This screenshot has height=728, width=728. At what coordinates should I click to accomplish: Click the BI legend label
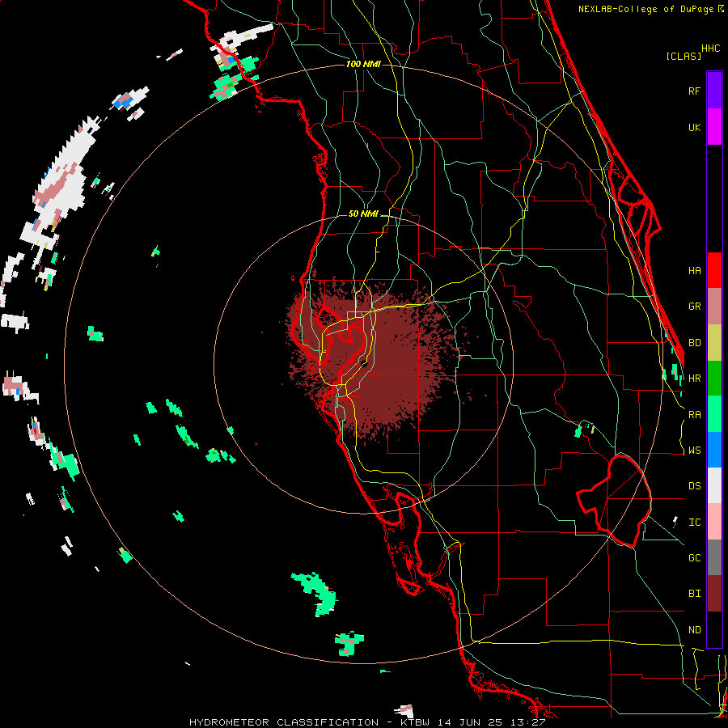pos(694,594)
